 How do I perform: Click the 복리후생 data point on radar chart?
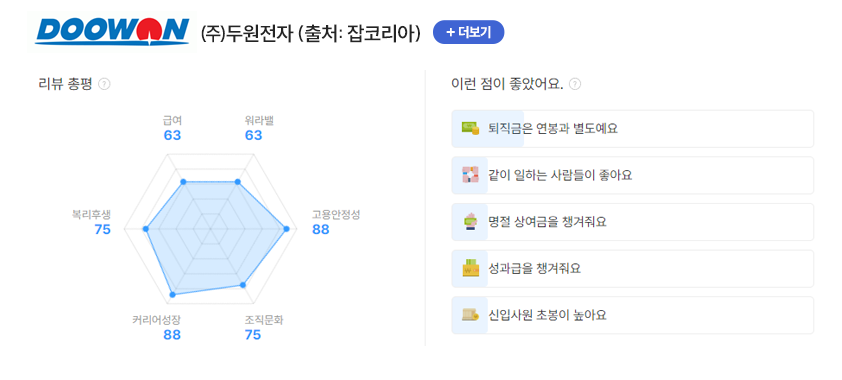tap(146, 229)
